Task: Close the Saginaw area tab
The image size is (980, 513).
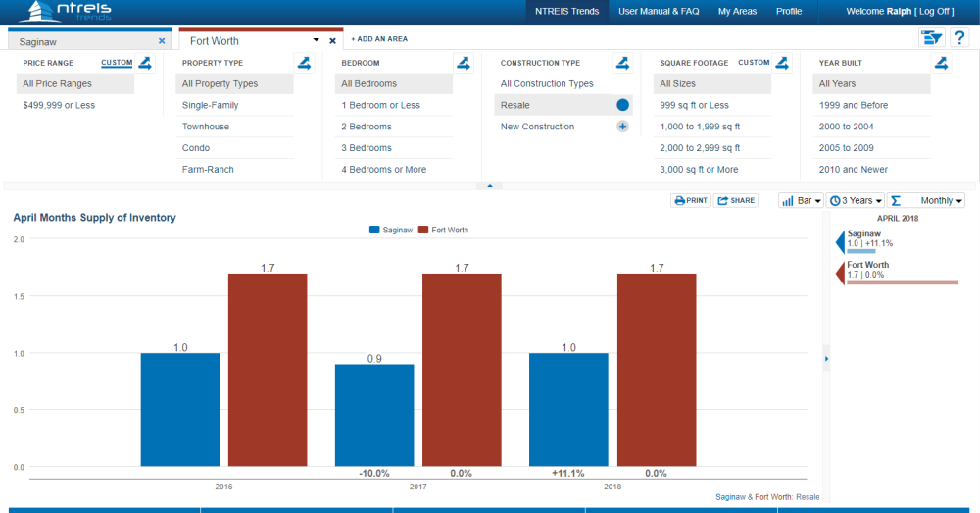Action: click(162, 40)
